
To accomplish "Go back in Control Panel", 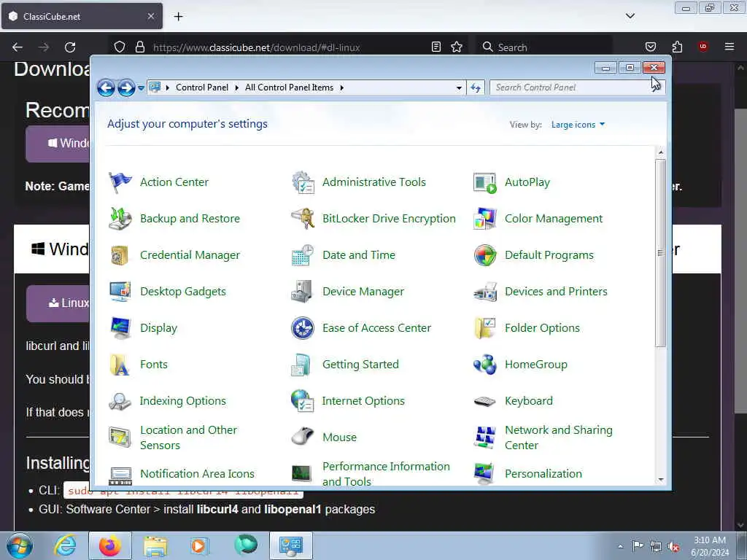I will 106,87.
